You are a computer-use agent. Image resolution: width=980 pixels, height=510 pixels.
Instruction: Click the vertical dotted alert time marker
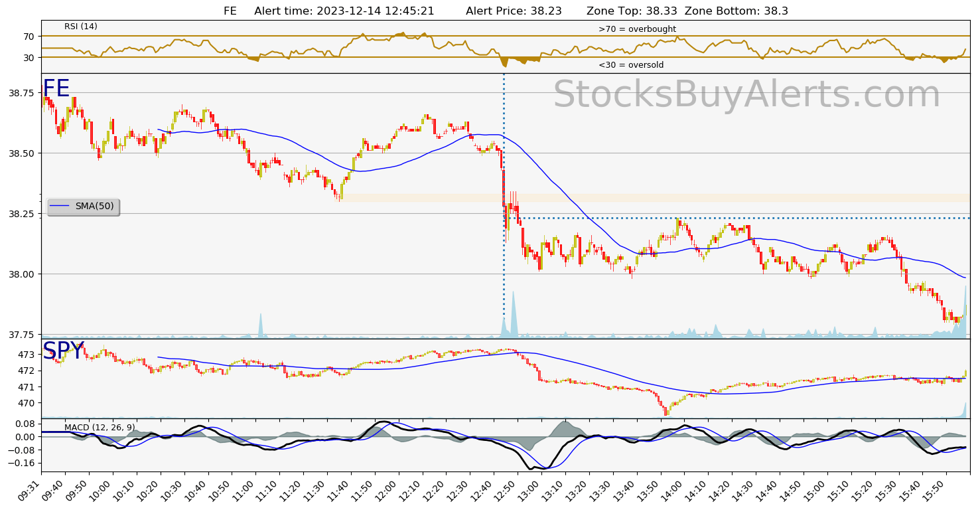[x=504, y=206]
